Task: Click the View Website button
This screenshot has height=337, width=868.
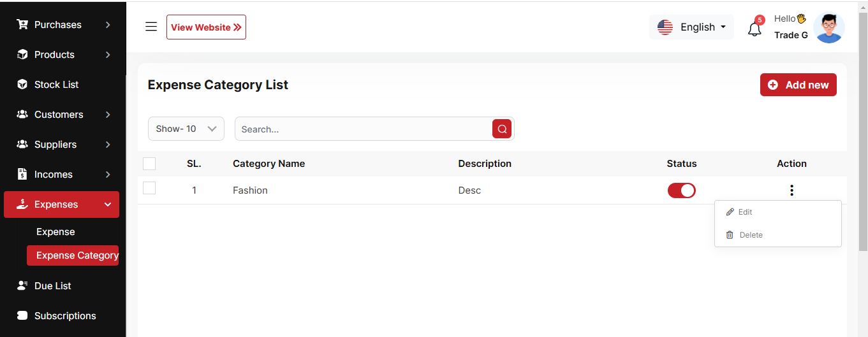Action: point(206,27)
